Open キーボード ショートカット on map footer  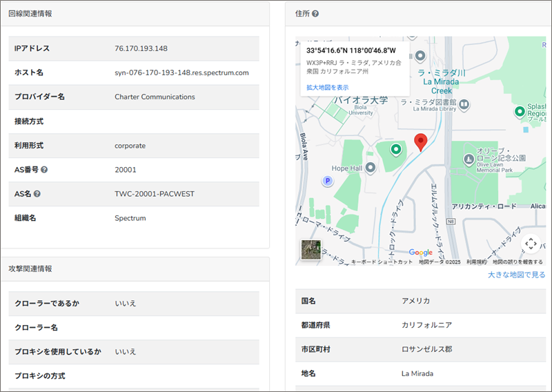click(x=382, y=262)
